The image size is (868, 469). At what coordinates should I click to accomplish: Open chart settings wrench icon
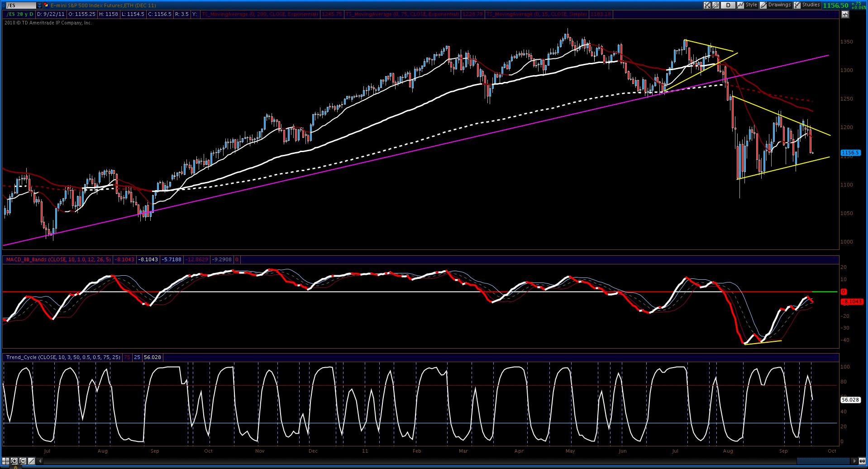click(715, 5)
